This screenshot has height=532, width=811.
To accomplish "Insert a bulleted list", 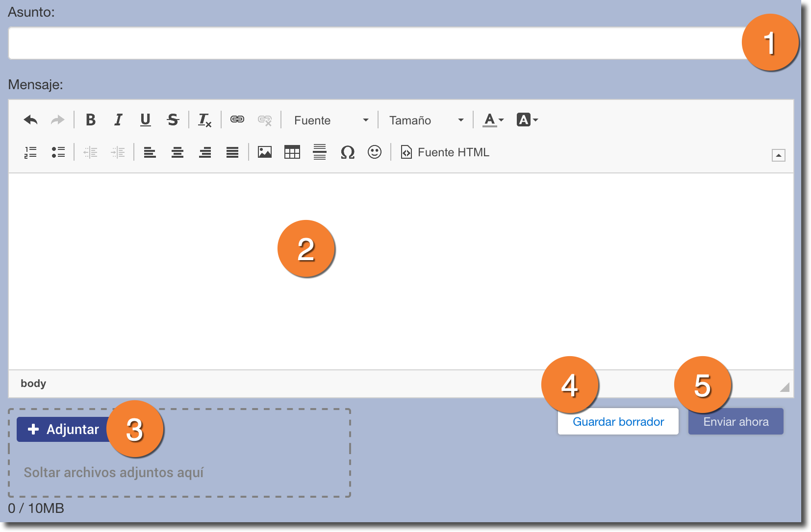I will (x=58, y=152).
